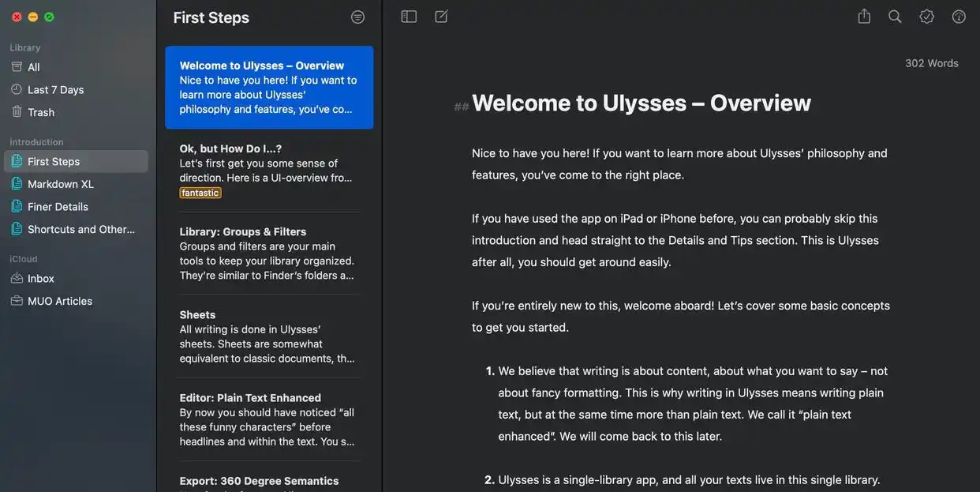Open Shortcuts and Other group
This screenshot has height=492, width=980.
[x=80, y=229]
